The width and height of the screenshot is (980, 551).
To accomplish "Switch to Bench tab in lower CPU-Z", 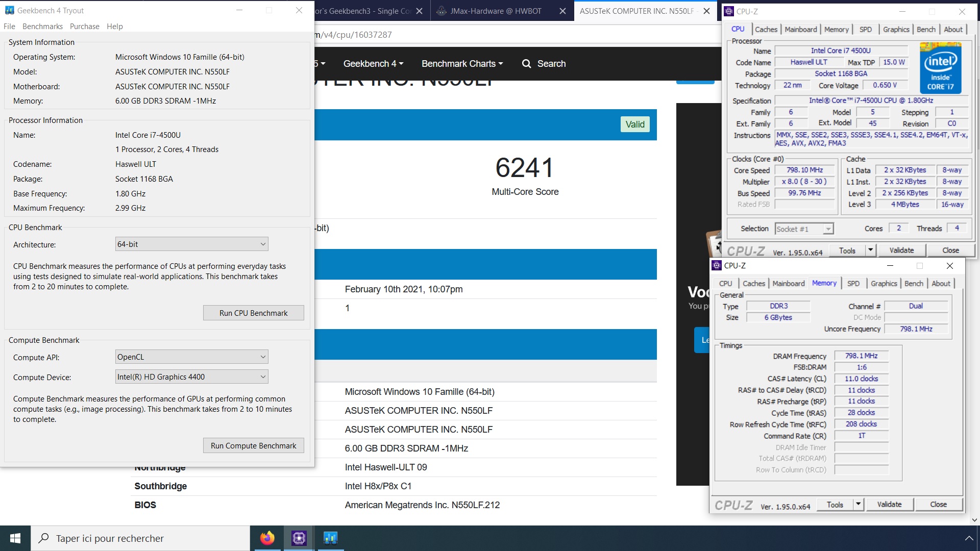I will tap(914, 284).
